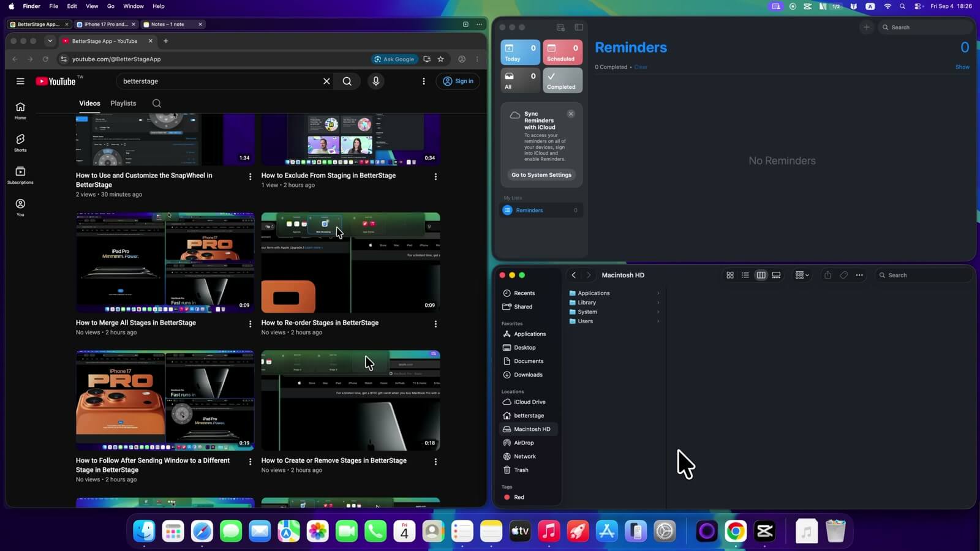
Task: Switch to Playlists tab on channel
Action: (123, 103)
